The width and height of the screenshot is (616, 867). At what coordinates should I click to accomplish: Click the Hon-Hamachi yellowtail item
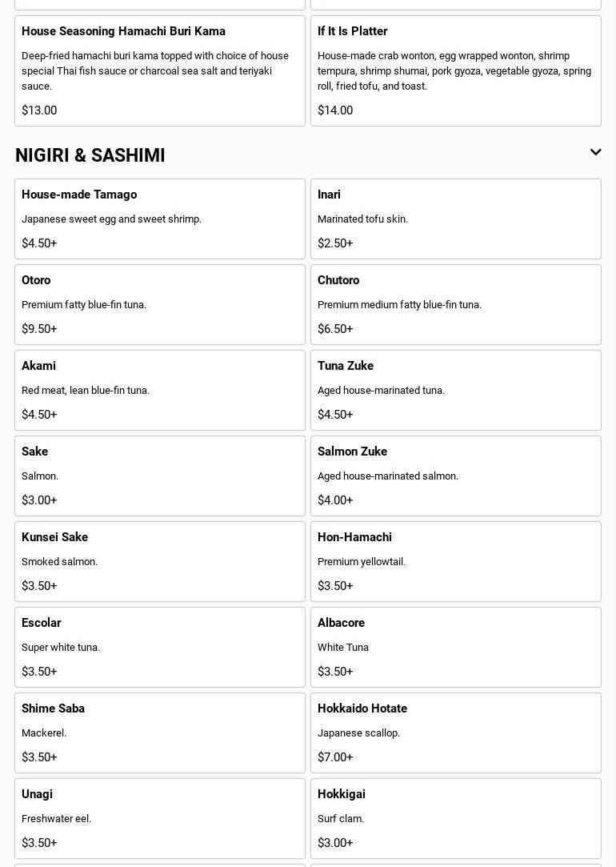(455, 561)
